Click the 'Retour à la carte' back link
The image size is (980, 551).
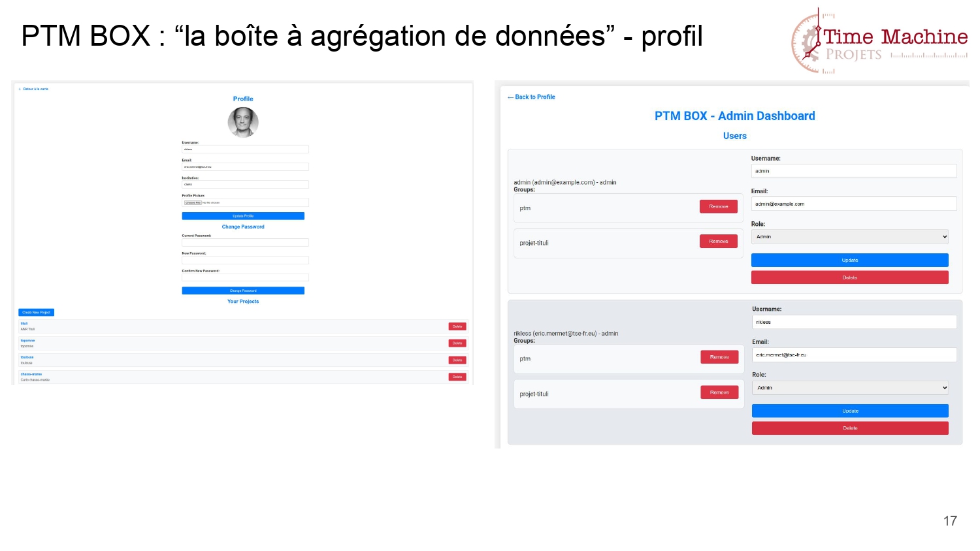click(x=35, y=89)
